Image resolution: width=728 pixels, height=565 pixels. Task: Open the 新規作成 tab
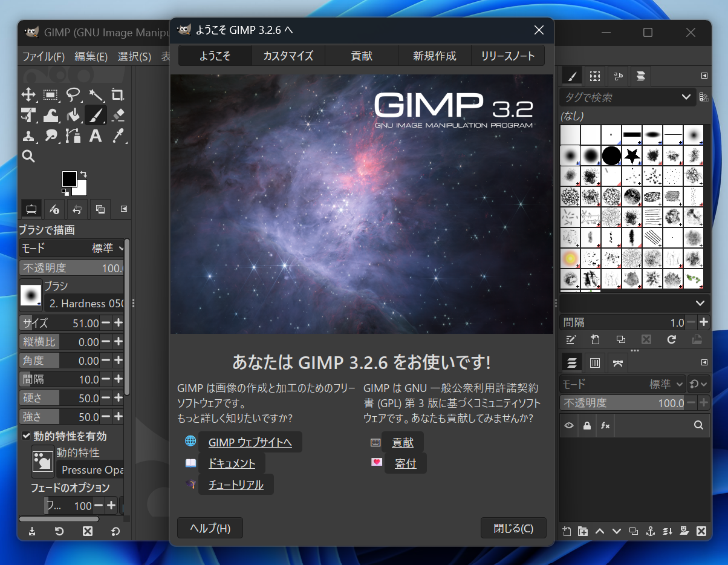(435, 56)
